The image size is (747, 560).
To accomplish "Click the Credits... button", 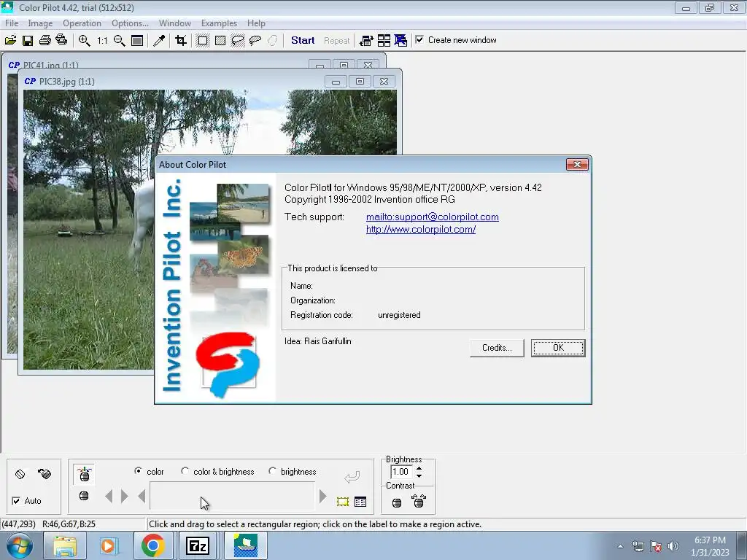I will 497,348.
